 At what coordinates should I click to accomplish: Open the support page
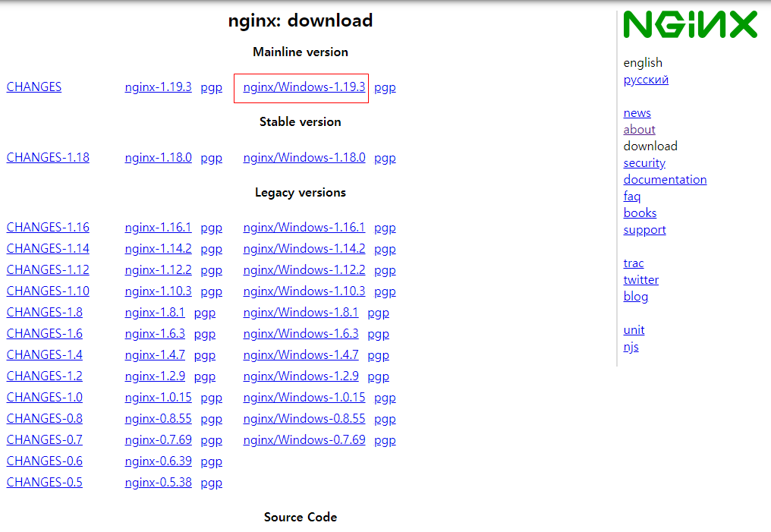pyautogui.click(x=644, y=230)
